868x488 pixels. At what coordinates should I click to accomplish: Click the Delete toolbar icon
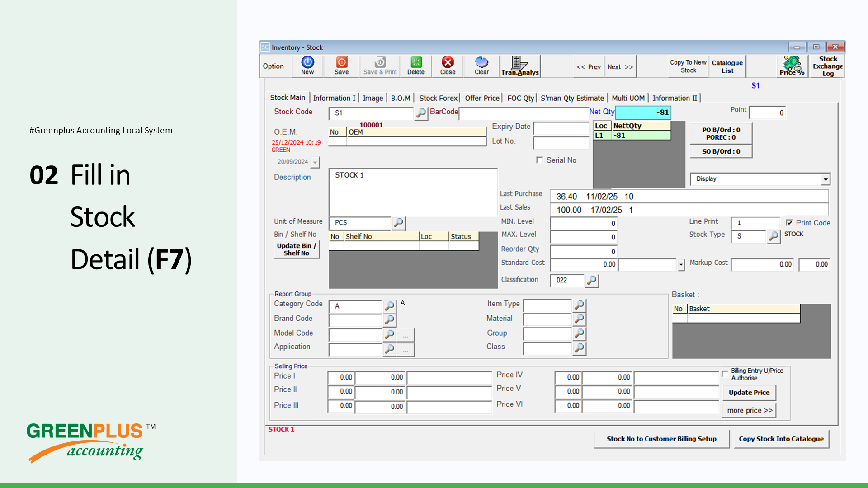(x=416, y=66)
